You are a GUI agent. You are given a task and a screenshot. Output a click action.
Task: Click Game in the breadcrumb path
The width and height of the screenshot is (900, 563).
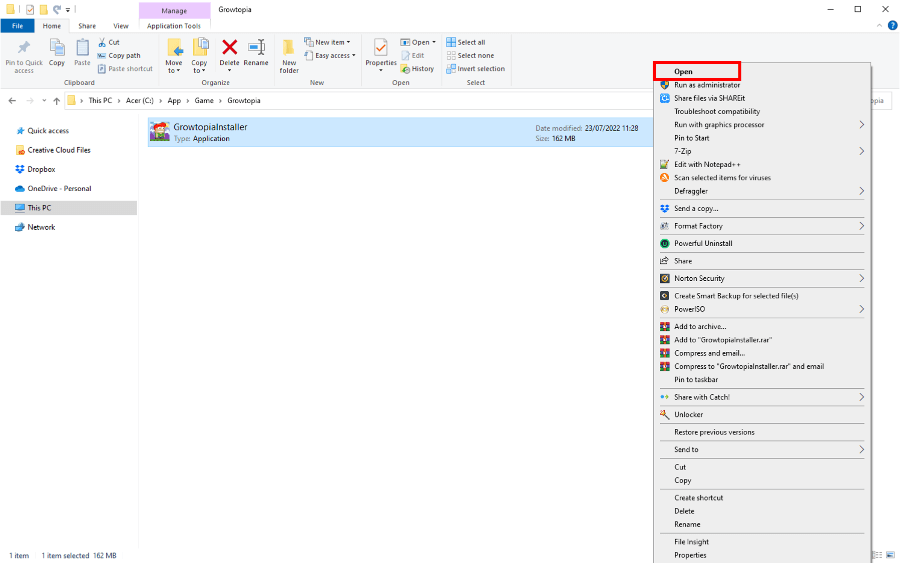pos(204,100)
